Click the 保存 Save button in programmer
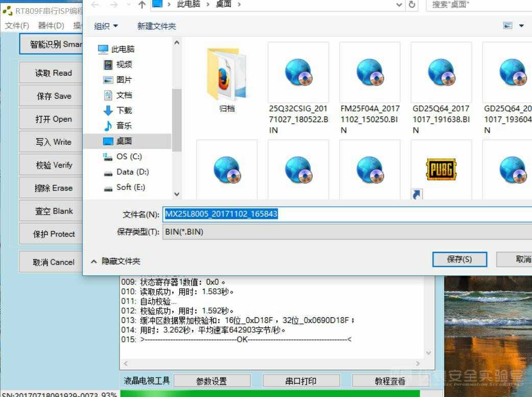Screen dimensions: 532x397 pyautogui.click(x=51, y=96)
